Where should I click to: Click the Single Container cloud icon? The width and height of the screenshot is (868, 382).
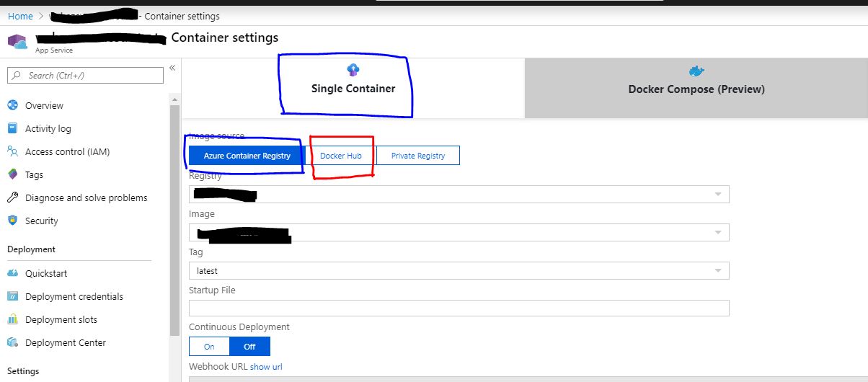tap(353, 70)
